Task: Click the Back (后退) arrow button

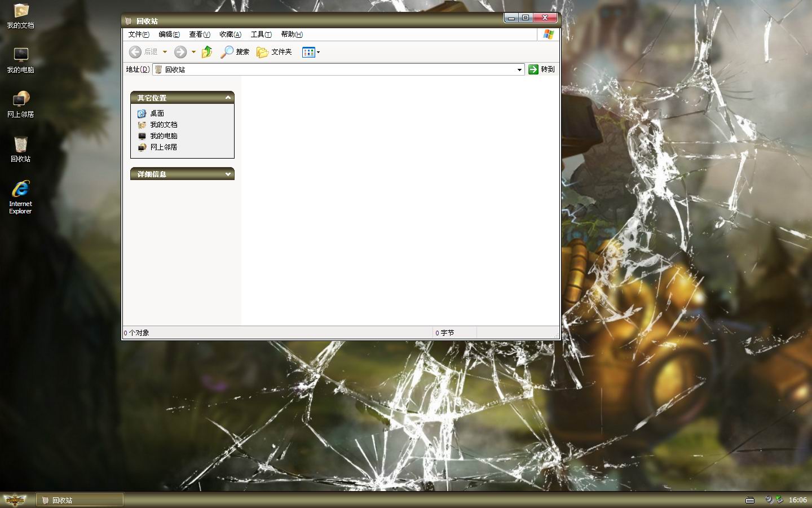Action: pyautogui.click(x=135, y=52)
